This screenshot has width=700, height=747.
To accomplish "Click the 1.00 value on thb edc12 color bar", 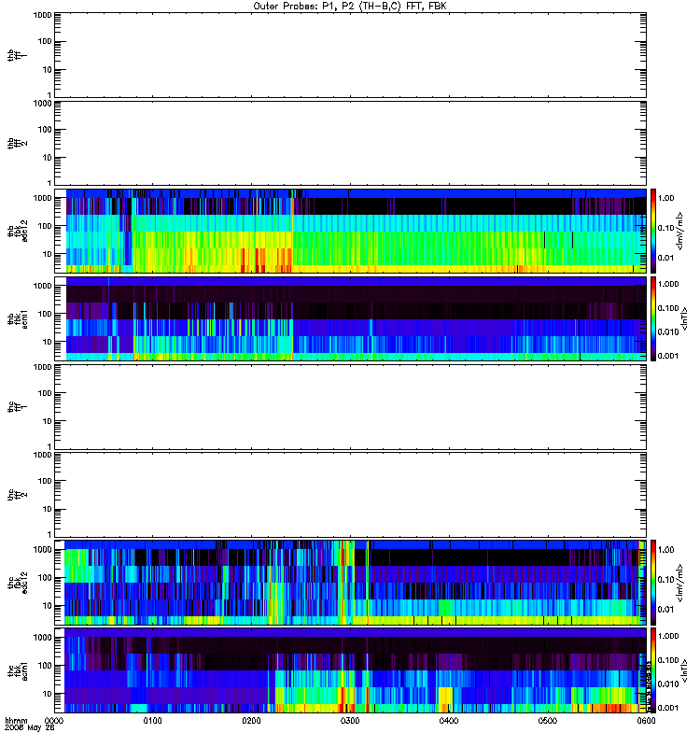I will [x=665, y=198].
